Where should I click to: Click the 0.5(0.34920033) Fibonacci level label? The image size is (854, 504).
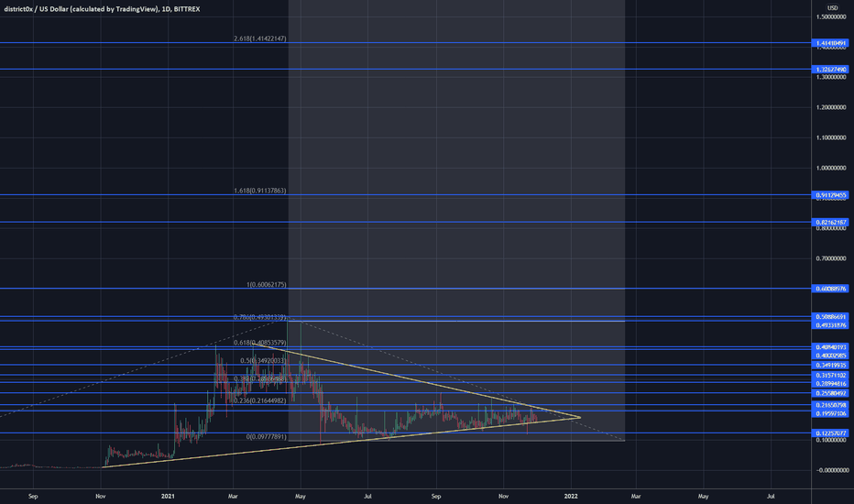pyautogui.click(x=263, y=361)
